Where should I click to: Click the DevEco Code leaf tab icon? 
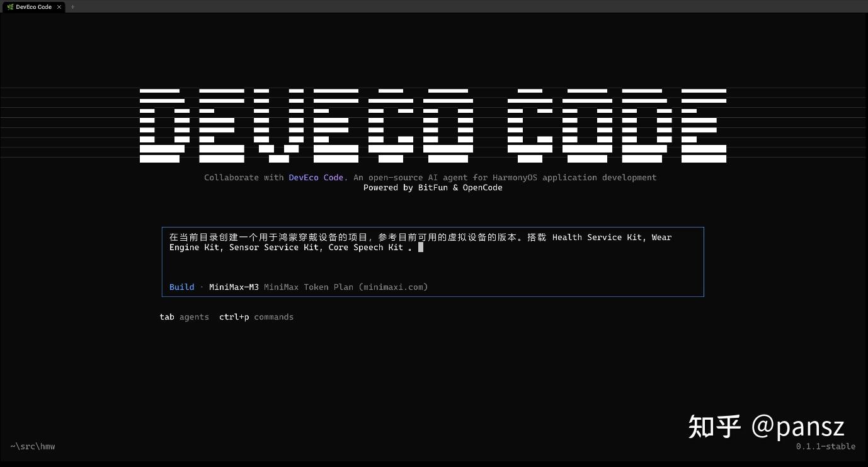10,7
